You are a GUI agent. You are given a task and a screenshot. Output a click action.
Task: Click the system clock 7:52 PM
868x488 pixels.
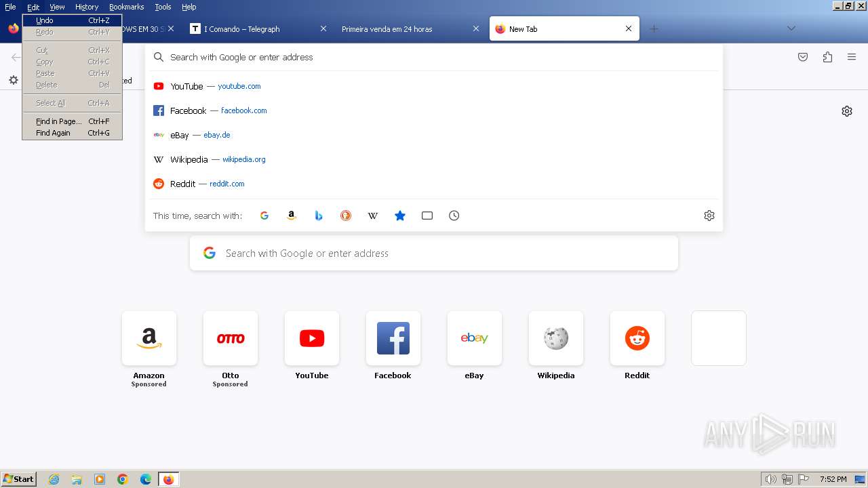833,479
